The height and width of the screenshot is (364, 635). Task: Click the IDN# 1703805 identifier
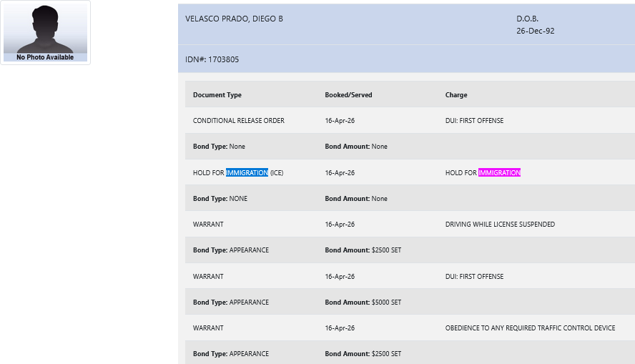click(212, 59)
